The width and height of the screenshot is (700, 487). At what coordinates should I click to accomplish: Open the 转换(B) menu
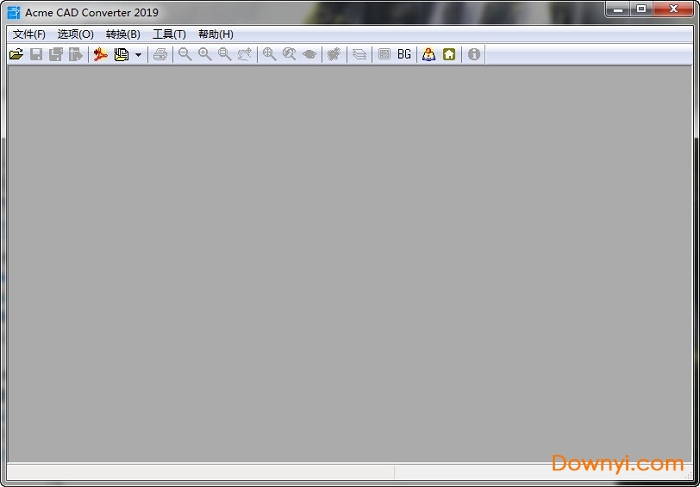(x=123, y=34)
